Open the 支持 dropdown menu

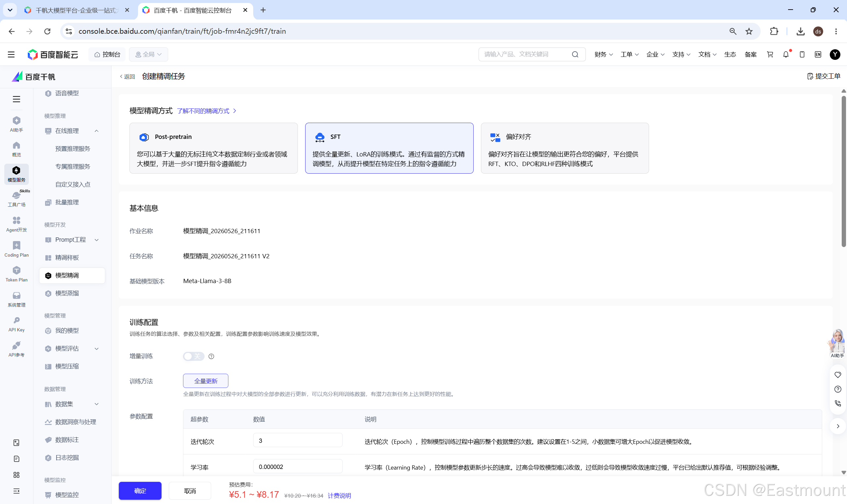click(x=681, y=54)
